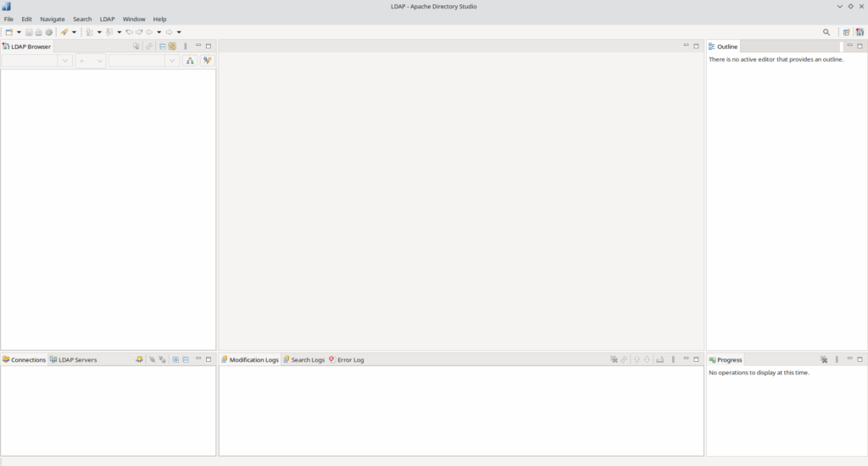Select the Modification Logs tab
Image resolution: width=868 pixels, height=466 pixels.
[x=250, y=360]
